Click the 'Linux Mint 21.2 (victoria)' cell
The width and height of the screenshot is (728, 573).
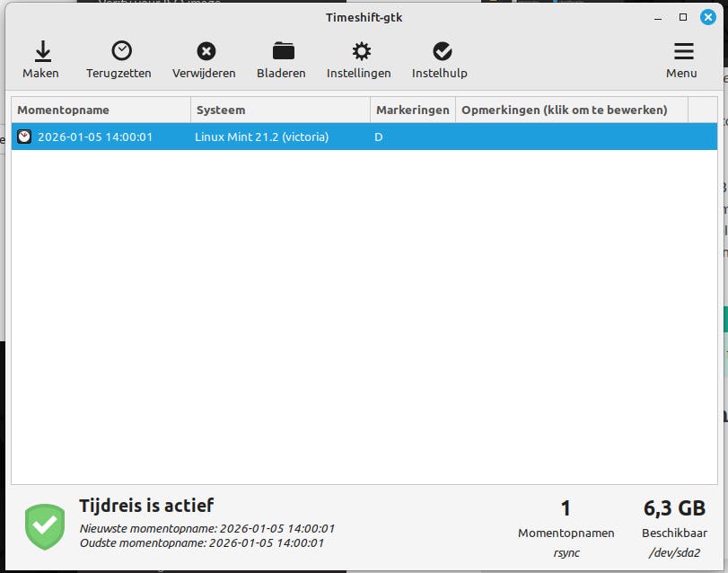point(261,137)
